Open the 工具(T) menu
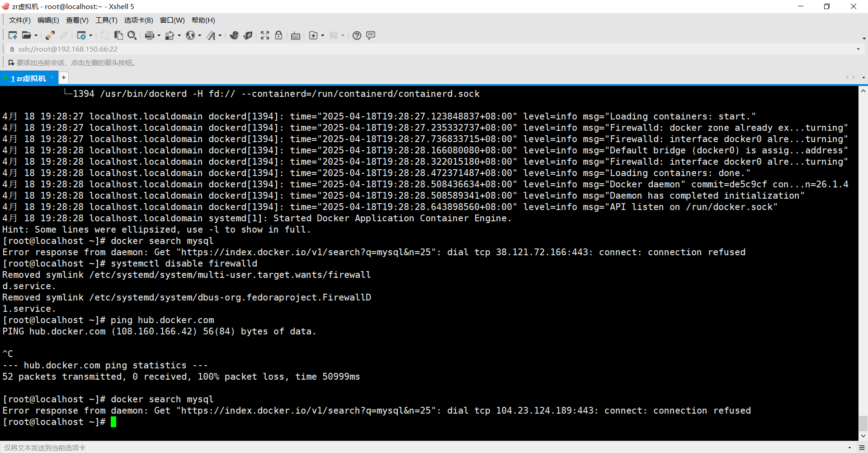The width and height of the screenshot is (868, 453). 106,20
